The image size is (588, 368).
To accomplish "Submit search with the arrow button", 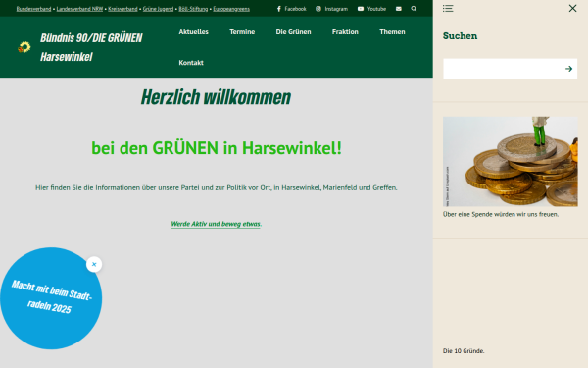I will point(568,69).
